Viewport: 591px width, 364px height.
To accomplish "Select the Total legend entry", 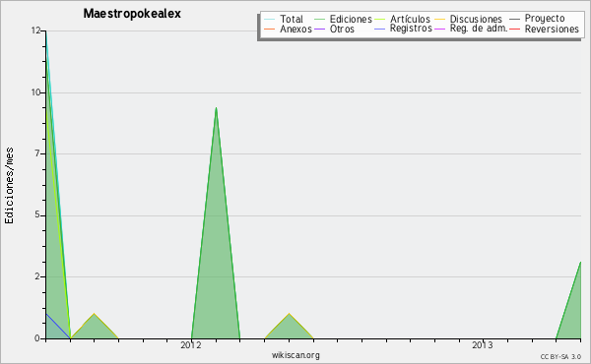I will coord(292,19).
